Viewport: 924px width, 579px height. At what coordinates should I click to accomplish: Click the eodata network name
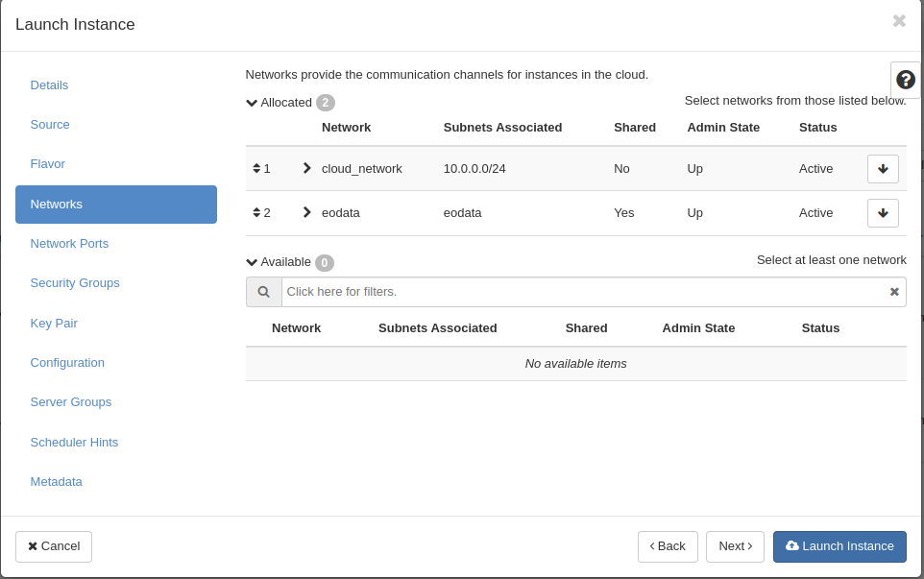(x=341, y=213)
